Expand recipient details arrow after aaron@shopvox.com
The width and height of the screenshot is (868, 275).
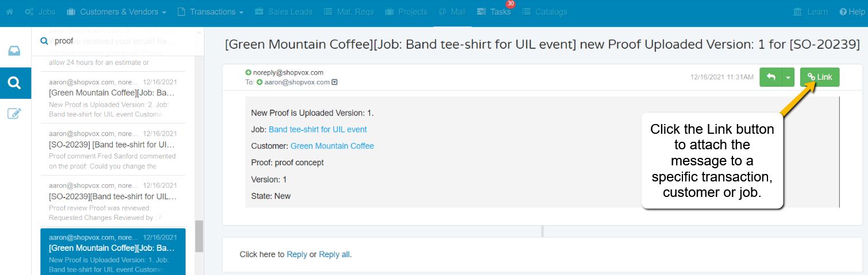coord(334,82)
